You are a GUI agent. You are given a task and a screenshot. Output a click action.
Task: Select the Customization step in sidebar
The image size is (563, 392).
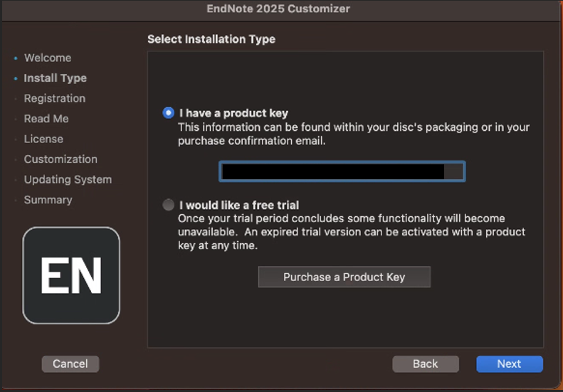pyautogui.click(x=60, y=159)
